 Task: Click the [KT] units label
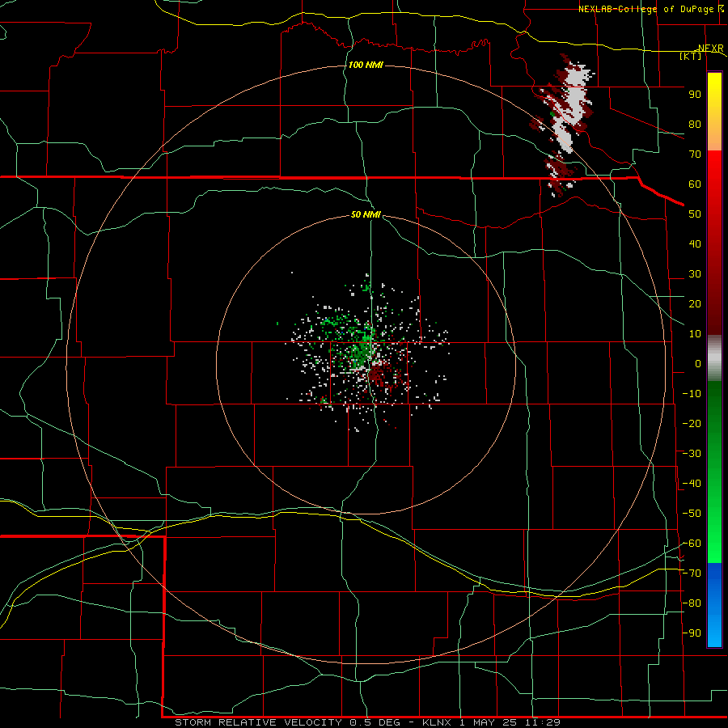pos(691,56)
